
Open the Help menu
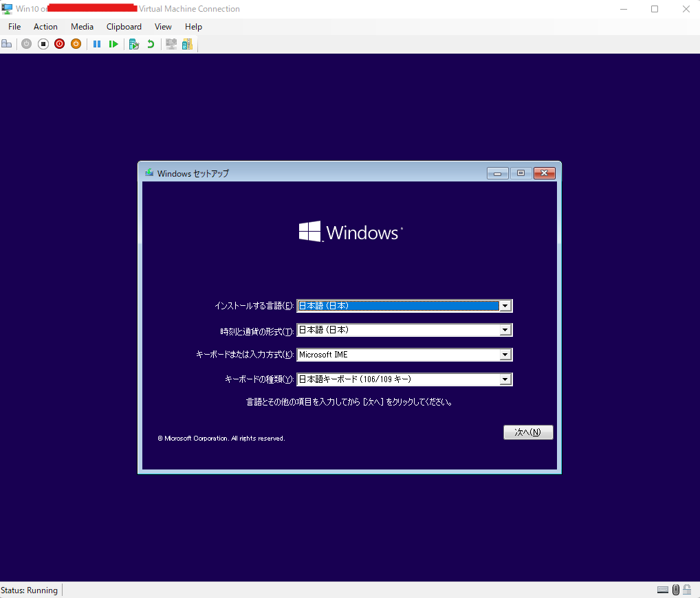(193, 27)
